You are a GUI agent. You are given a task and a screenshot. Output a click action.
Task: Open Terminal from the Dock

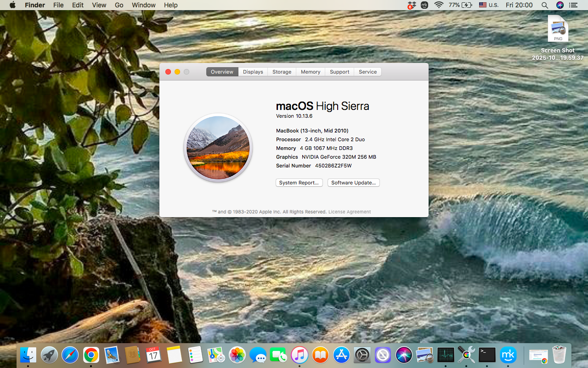point(487,355)
